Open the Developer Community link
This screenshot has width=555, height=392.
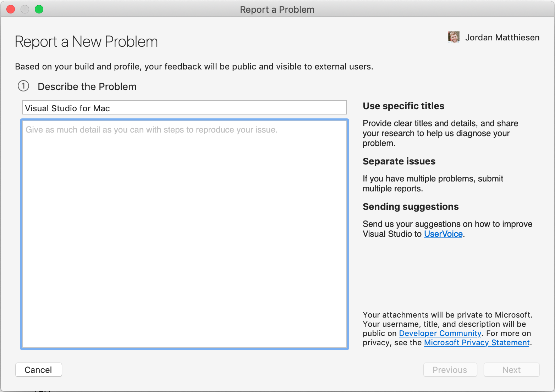440,333
